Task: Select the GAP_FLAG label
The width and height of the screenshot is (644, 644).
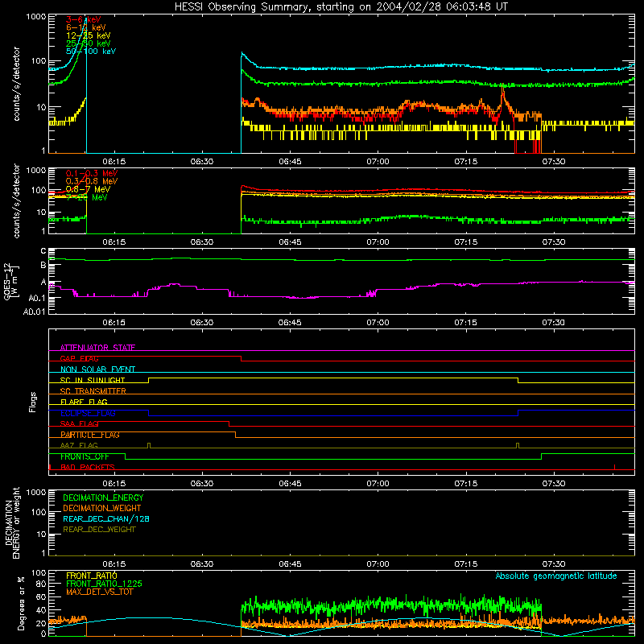Action: [x=79, y=358]
